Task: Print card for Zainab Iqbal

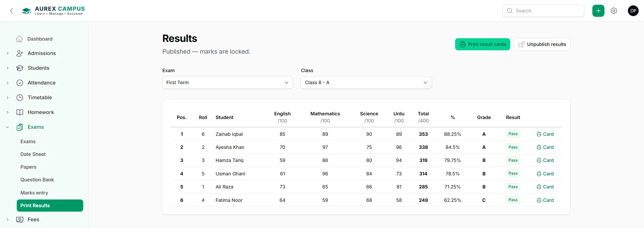Action: [x=545, y=134]
